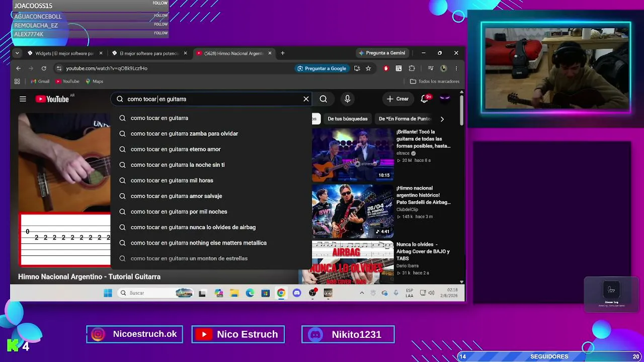Submit search with the magnifier button
This screenshot has height=362, width=644.
[x=324, y=99]
